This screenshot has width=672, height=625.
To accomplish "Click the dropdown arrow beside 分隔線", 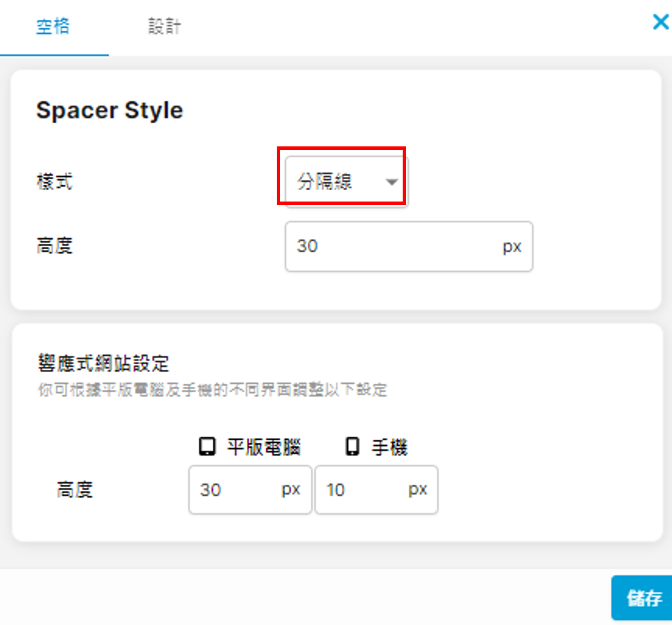I will coord(391,182).
